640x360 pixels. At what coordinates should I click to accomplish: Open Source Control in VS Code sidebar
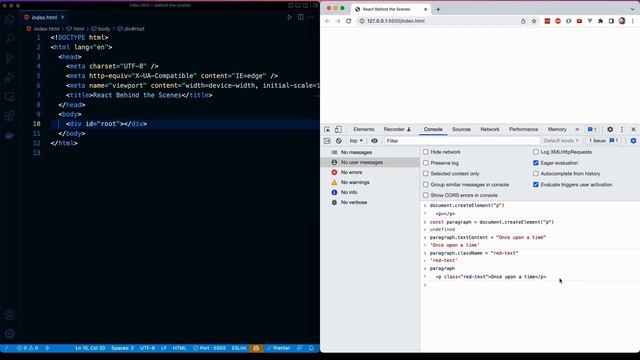9,58
